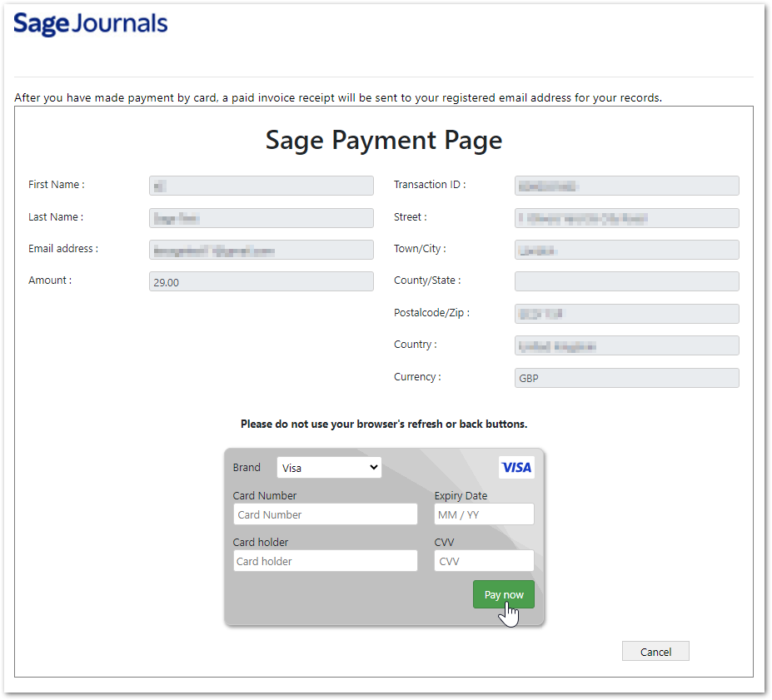Click the Card Number label above the field

coord(264,495)
